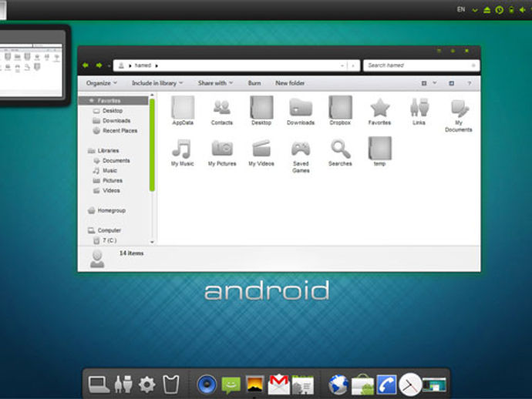532x399 pixels.
Task: Launch the computer icon in dock
Action: click(99, 385)
